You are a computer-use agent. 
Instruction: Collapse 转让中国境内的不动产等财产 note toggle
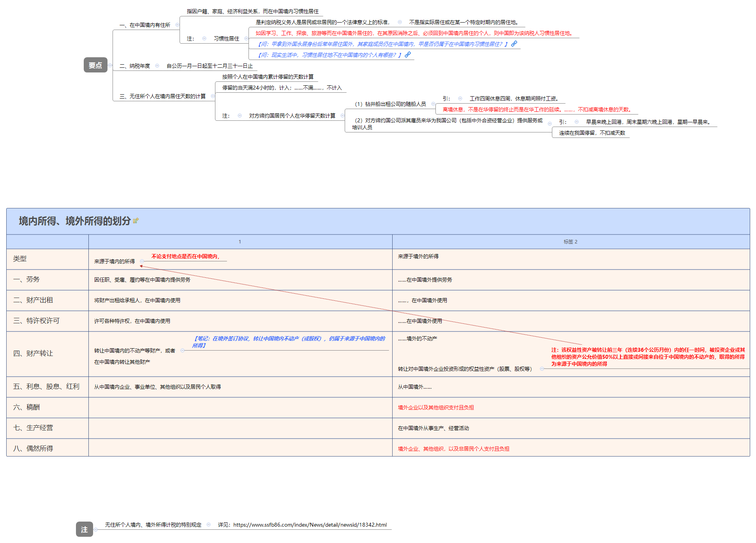(183, 351)
